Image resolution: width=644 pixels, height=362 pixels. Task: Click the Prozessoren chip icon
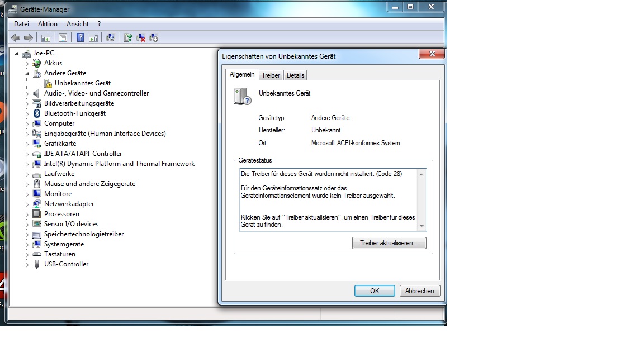(x=37, y=214)
